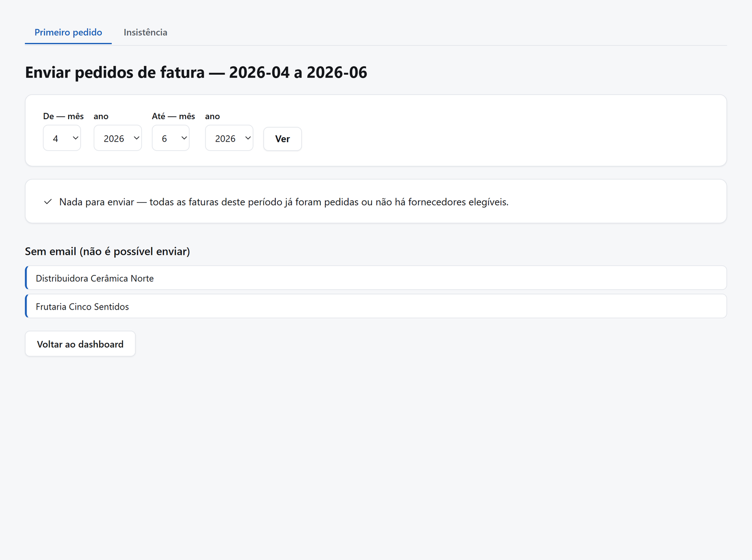Click the Enviar pedidos de fatura page title
This screenshot has height=560, width=752.
(196, 73)
